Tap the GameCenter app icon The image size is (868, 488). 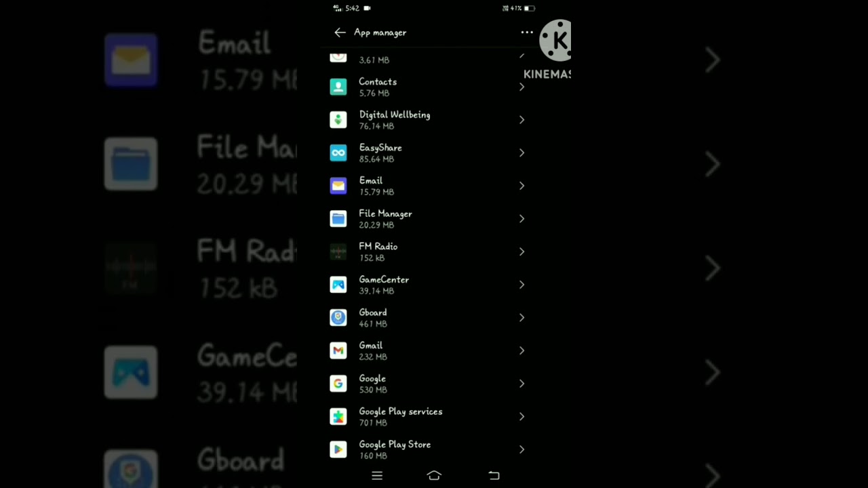[x=338, y=285]
